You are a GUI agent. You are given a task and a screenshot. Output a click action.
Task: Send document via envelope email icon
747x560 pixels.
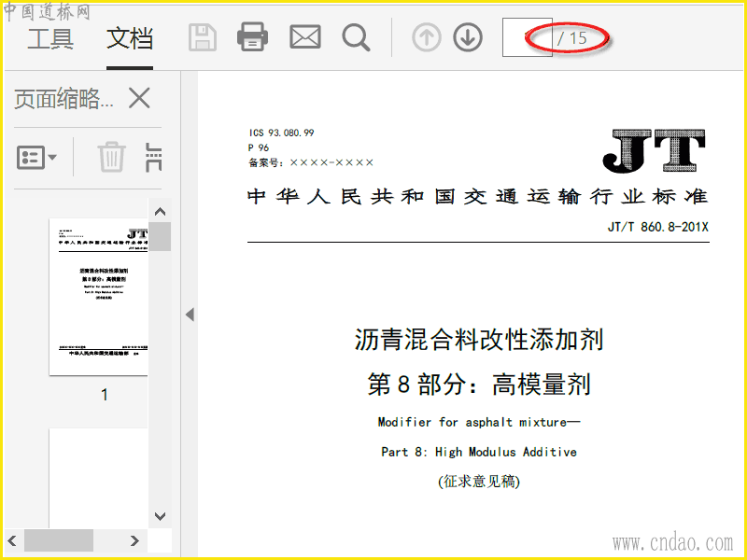point(305,37)
